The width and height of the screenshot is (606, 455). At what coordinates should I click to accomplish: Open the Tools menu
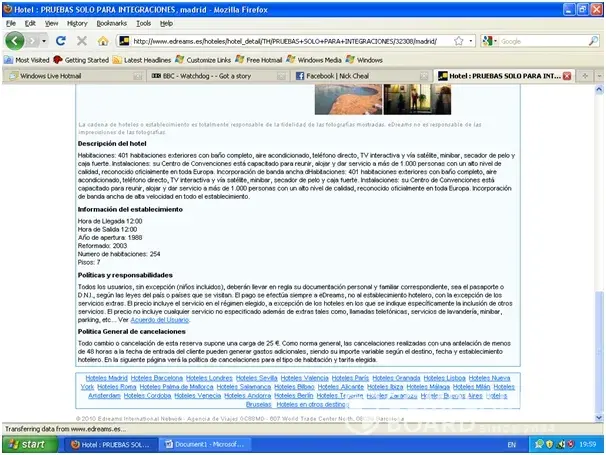(x=143, y=23)
